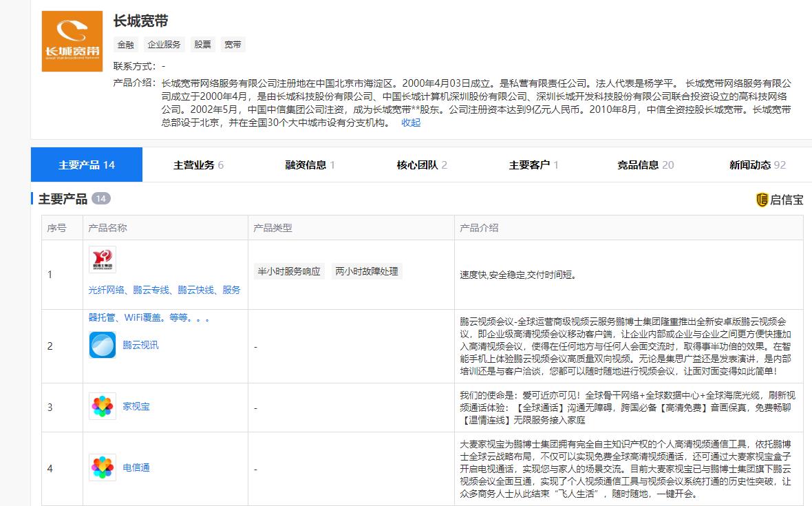
Task: Click the 启信宝 brand logo
Action: [780, 199]
